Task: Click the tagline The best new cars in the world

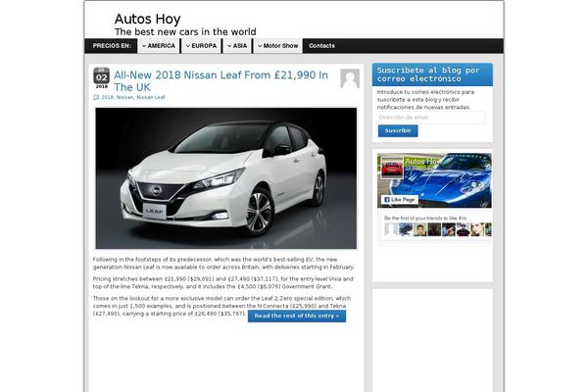Action: click(x=185, y=32)
